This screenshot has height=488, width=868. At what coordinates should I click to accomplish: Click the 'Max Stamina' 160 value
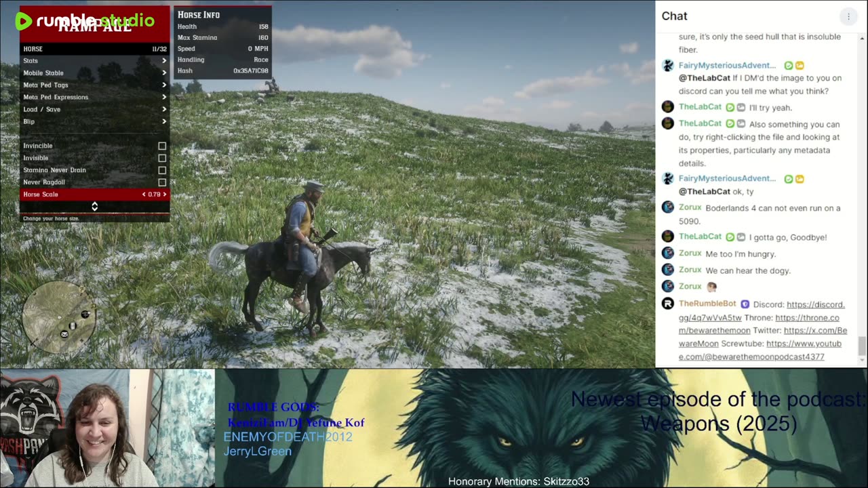tap(263, 38)
